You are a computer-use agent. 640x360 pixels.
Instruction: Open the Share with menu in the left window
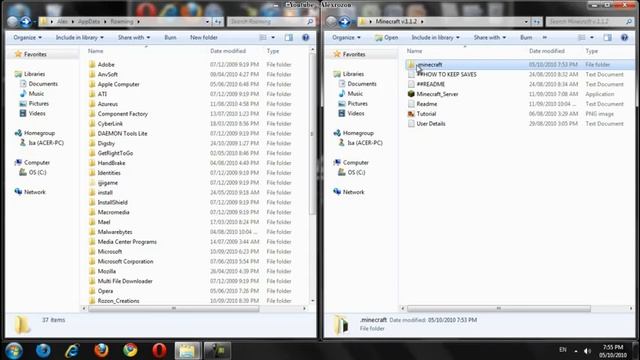(134, 38)
